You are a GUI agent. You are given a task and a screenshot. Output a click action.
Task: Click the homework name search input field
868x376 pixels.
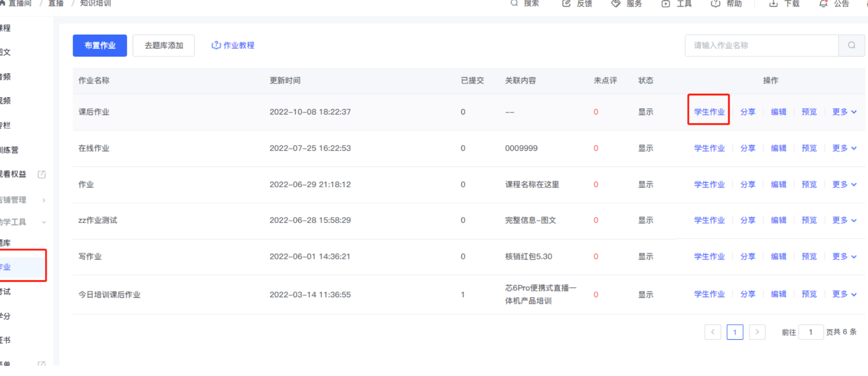[761, 46]
